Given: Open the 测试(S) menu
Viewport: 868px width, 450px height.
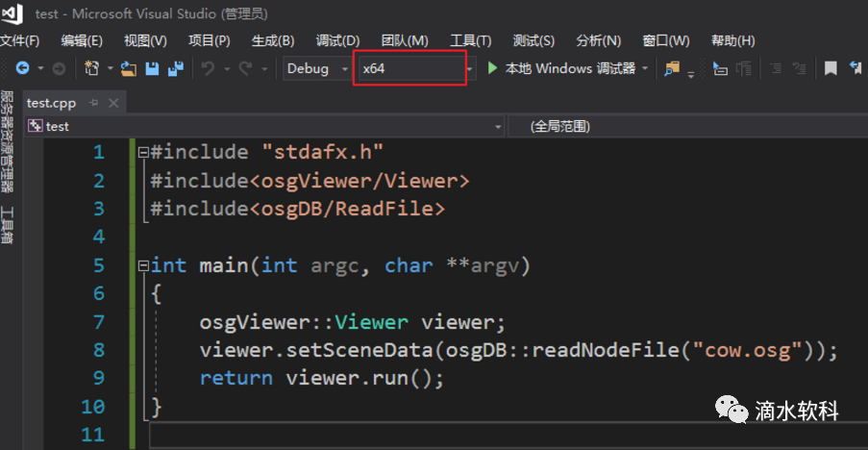Looking at the screenshot, I should (533, 40).
